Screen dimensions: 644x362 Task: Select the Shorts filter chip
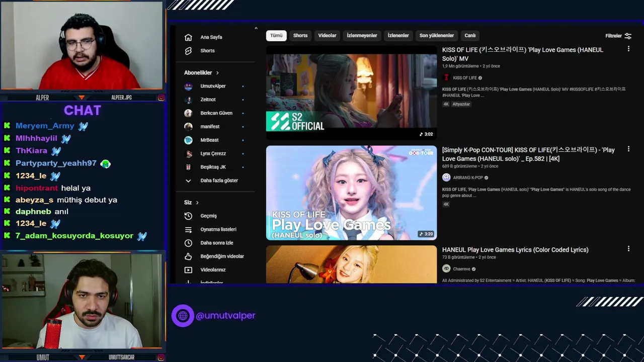point(300,36)
